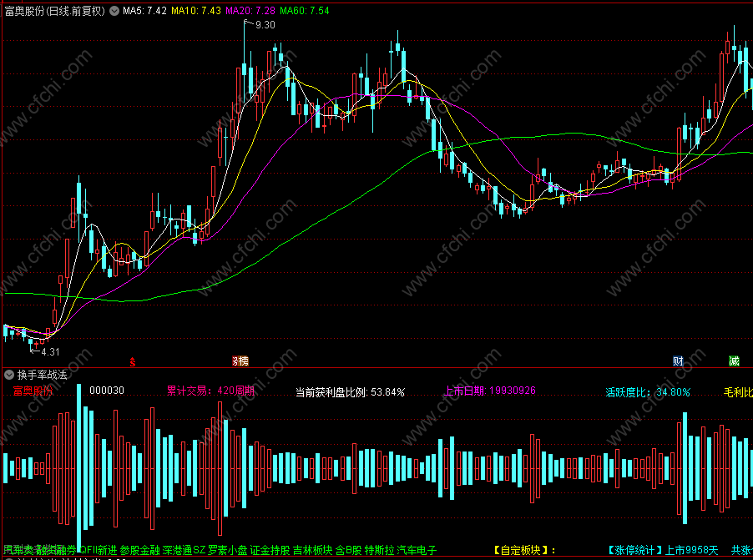Select the MA5: 7.42 label
Image resolution: width=753 pixels, height=560 pixels.
click(144, 11)
